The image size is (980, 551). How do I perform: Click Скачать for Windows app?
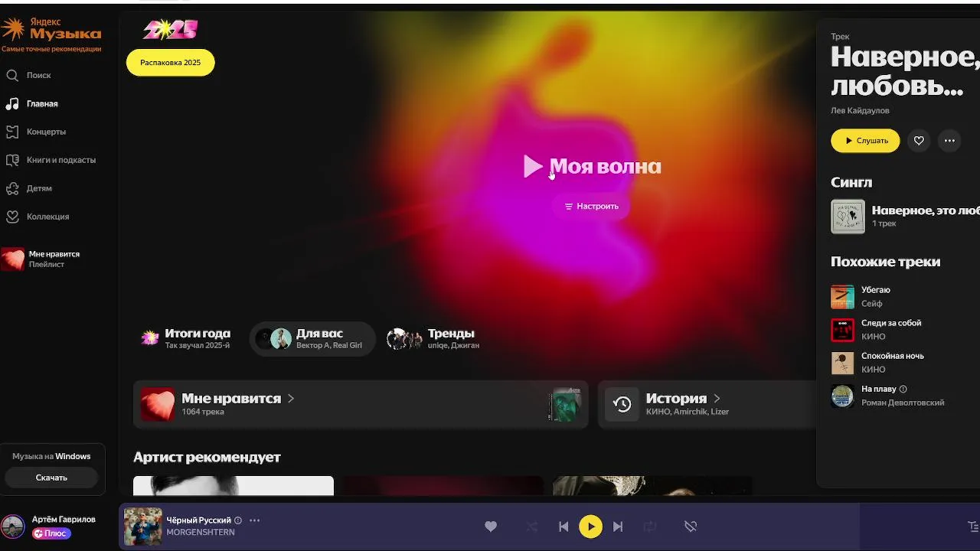51,478
